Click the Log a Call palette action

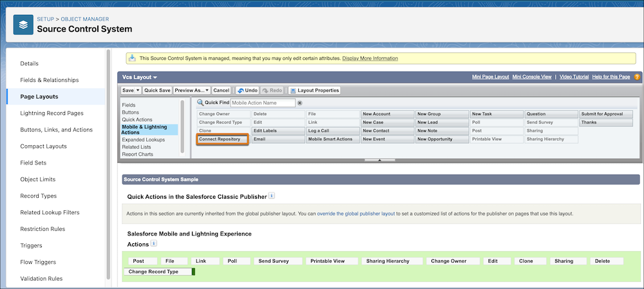click(x=333, y=130)
